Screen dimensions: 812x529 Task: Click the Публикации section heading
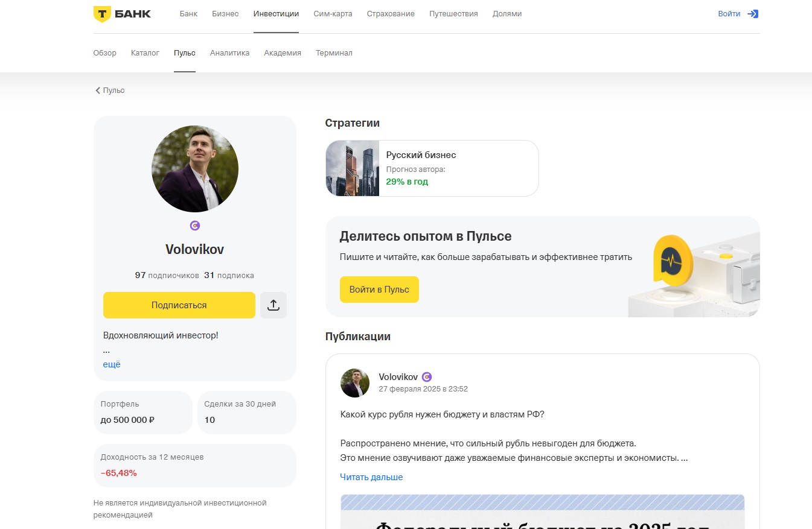[x=358, y=337]
